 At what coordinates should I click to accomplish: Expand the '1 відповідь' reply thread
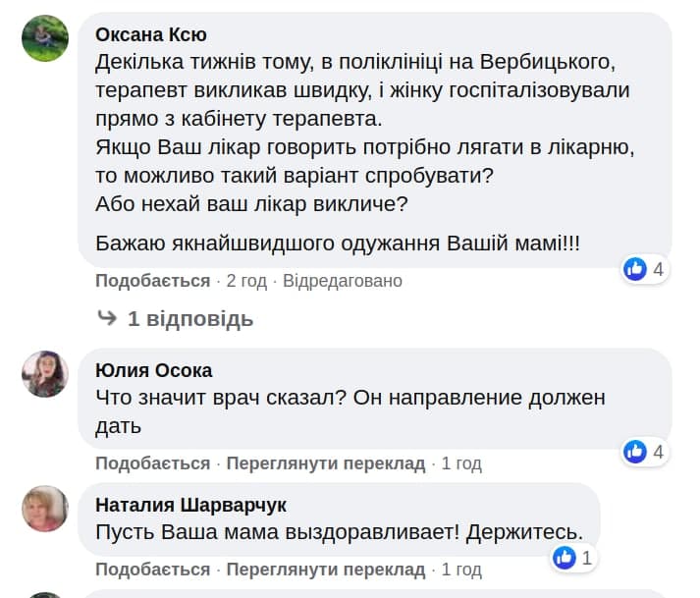[189, 319]
